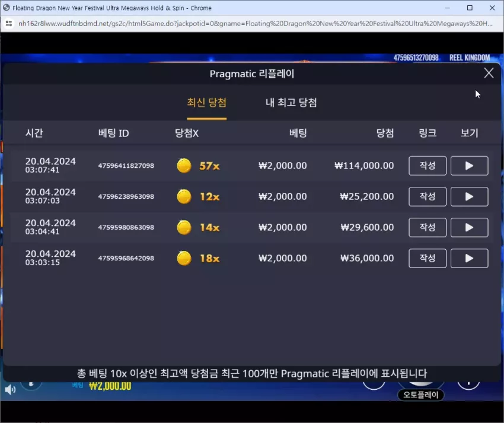
Task: Click the 18x multiplier value
Action: point(209,259)
